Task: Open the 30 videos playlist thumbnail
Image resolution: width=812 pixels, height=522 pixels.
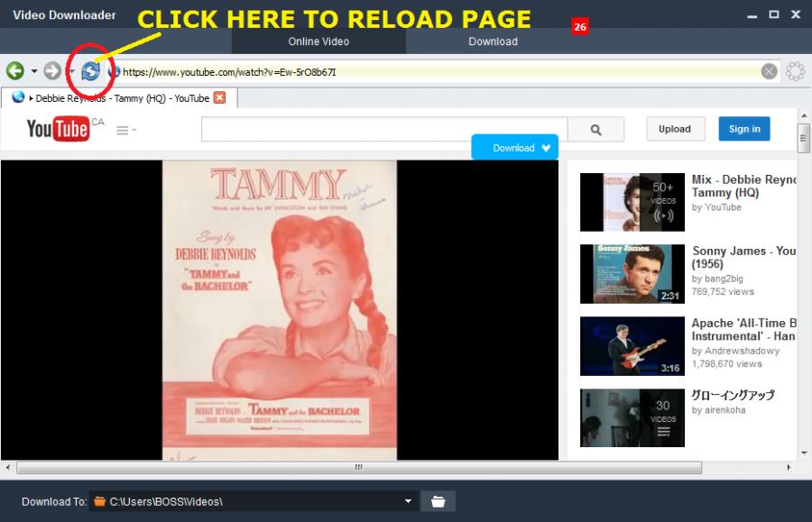Action: (x=632, y=418)
